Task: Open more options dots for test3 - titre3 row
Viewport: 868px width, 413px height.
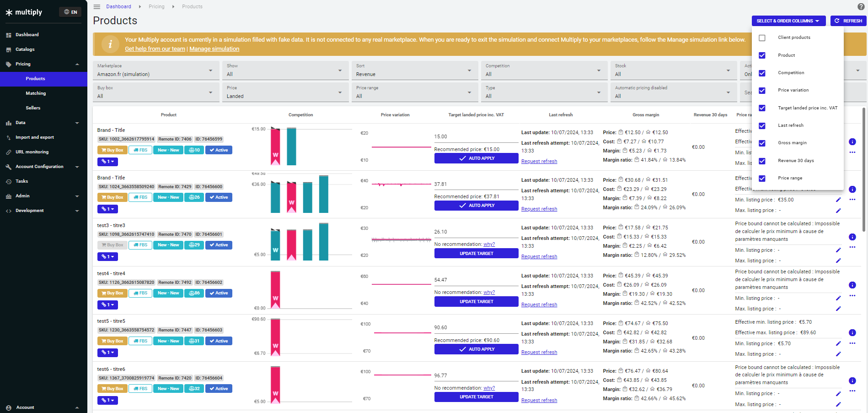Action: pos(852,247)
